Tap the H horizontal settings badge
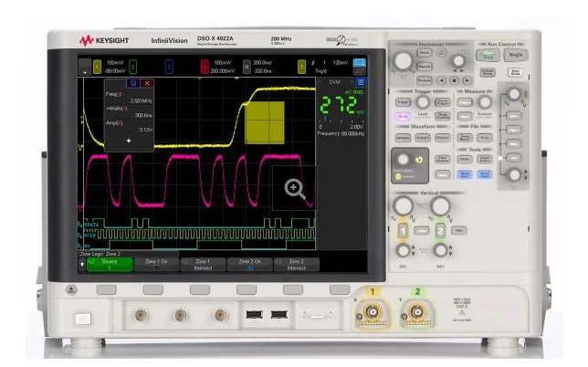The image size is (588, 367). point(247,68)
